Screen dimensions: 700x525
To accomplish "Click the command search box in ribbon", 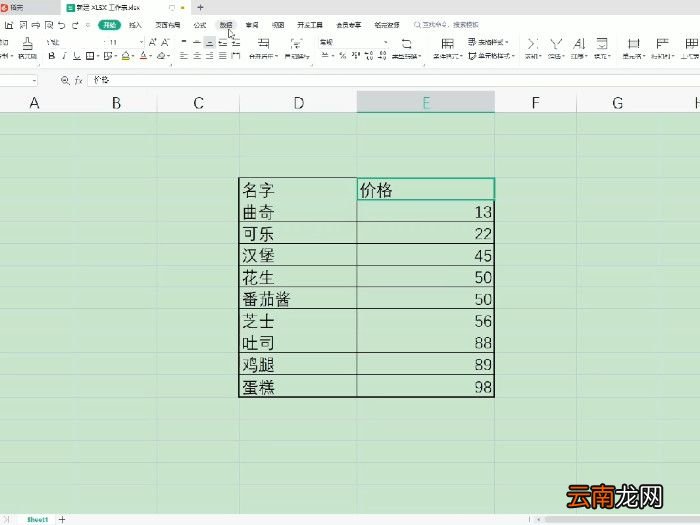I will click(446, 25).
